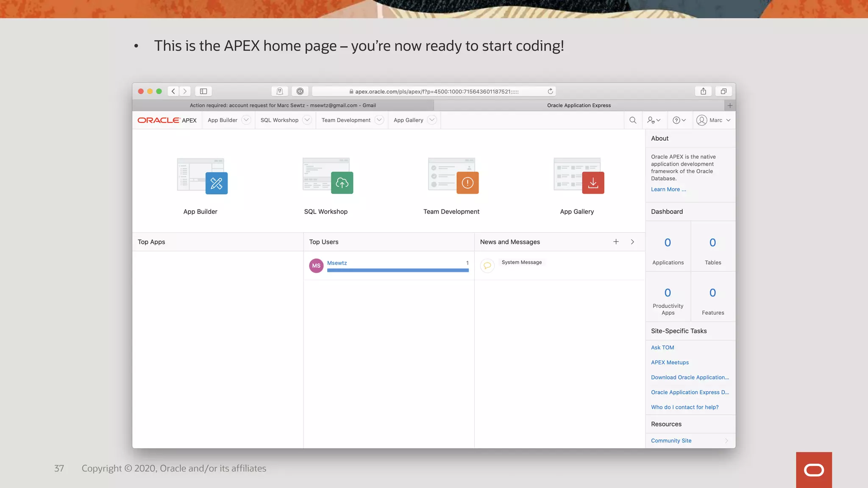Click the Top Apps heading
The image size is (868, 488).
151,242
